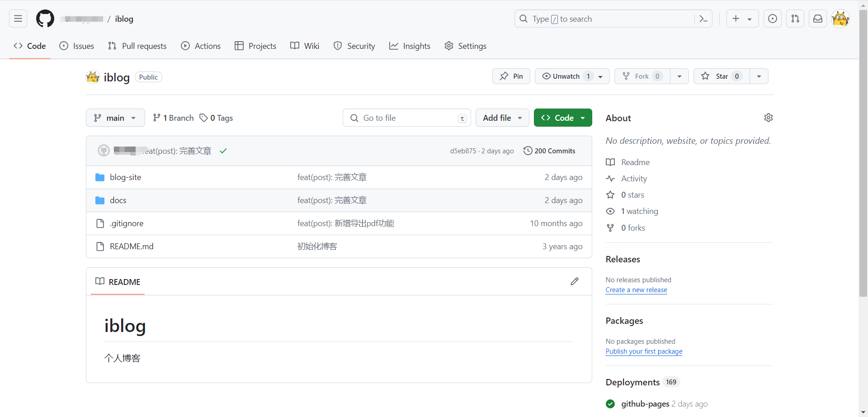Open the .gitignore file
868x417 pixels.
point(127,223)
